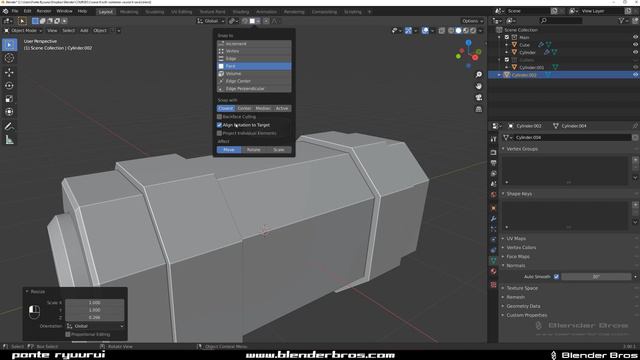640x360 pixels.
Task: Open the viewport shading options dropdown
Action: tap(480, 31)
